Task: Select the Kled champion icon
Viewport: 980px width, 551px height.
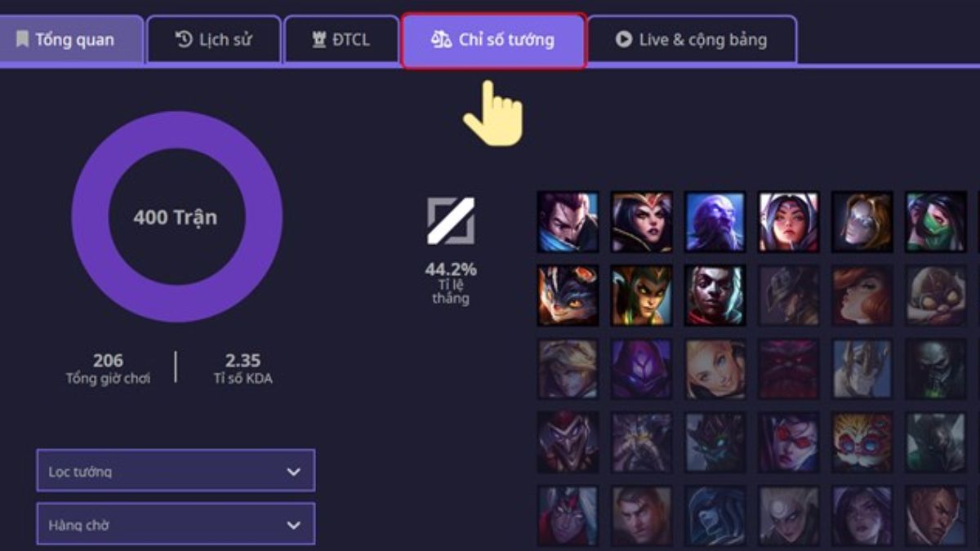Action: tap(568, 295)
